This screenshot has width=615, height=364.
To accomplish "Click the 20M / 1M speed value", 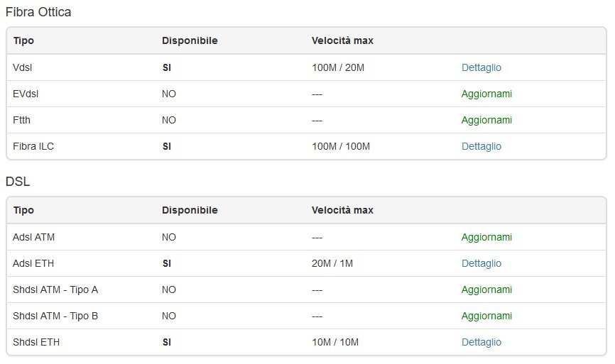I will (x=332, y=263).
